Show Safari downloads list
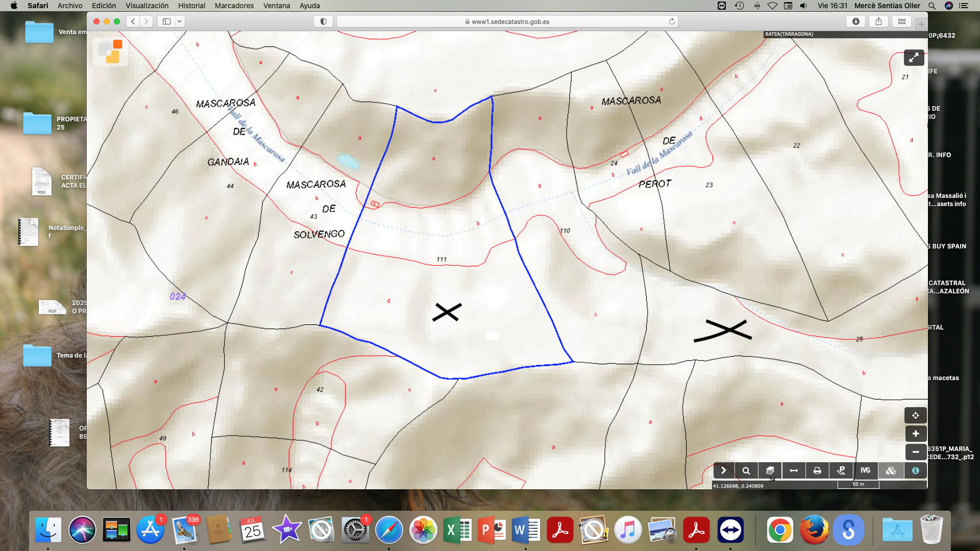The height and width of the screenshot is (551, 980). [x=856, y=21]
